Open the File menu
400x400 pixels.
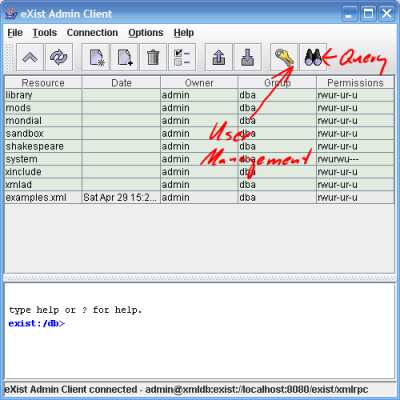point(15,33)
